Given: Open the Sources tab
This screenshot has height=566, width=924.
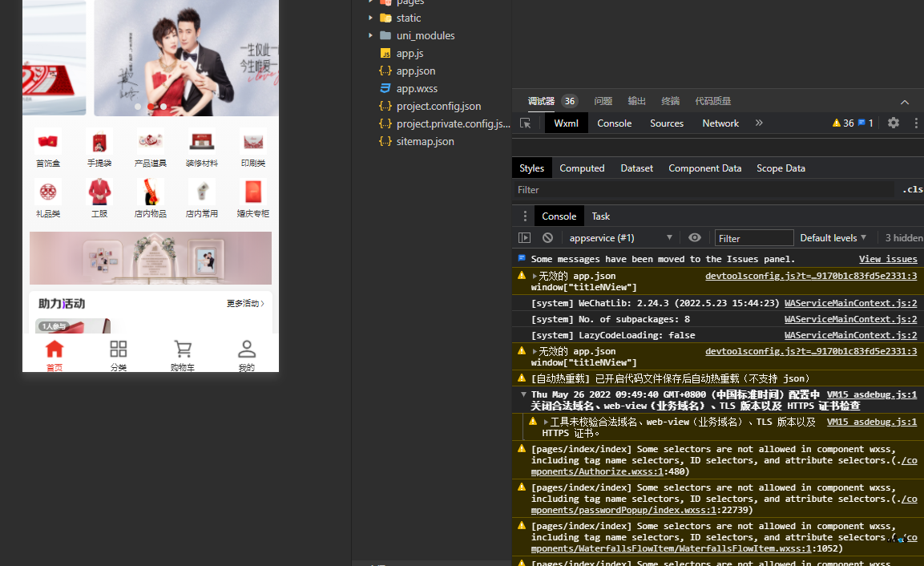Looking at the screenshot, I should [x=667, y=123].
